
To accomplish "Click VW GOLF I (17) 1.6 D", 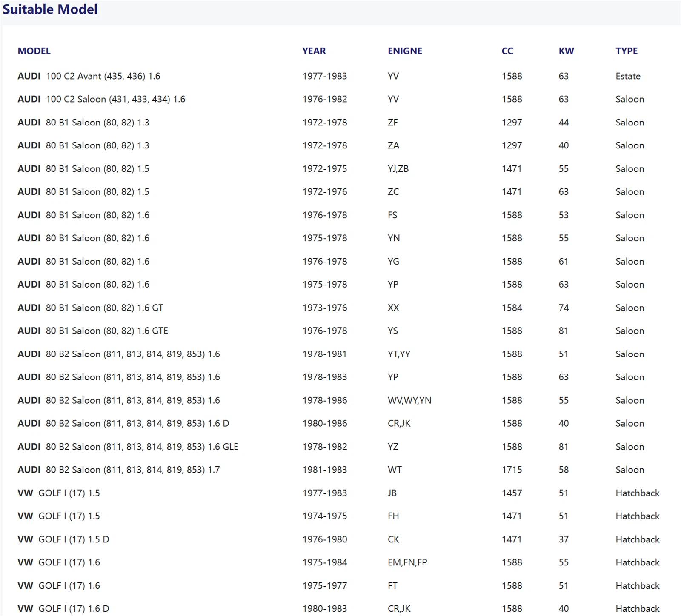I will (x=63, y=609).
